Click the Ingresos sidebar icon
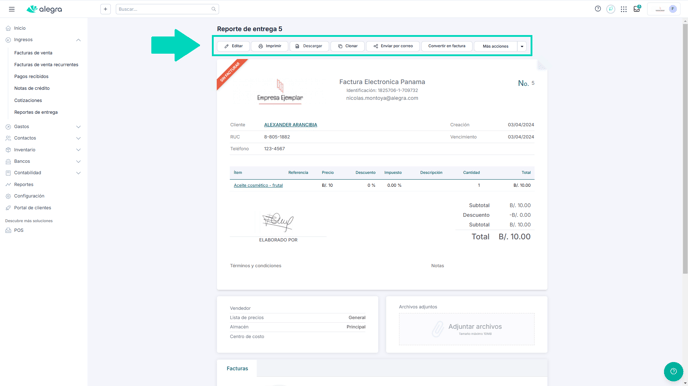 tap(8, 40)
